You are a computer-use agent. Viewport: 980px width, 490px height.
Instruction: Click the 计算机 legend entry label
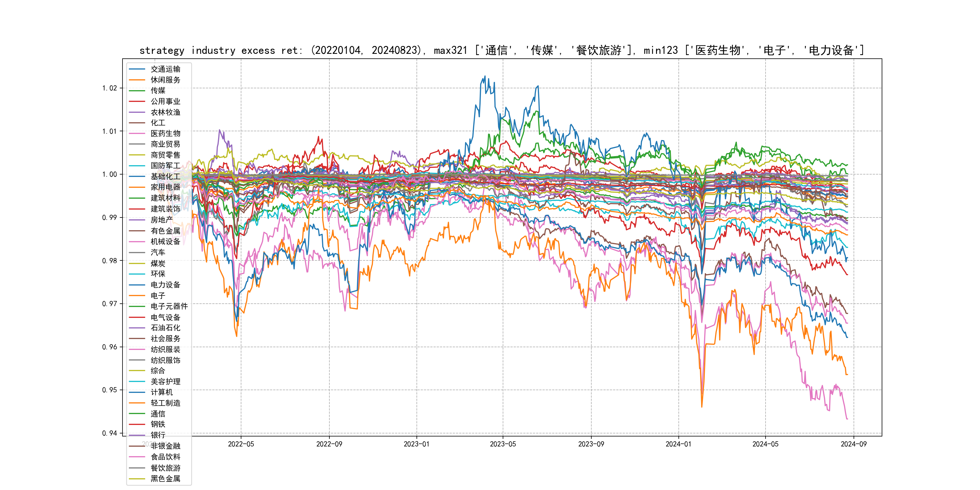click(161, 392)
